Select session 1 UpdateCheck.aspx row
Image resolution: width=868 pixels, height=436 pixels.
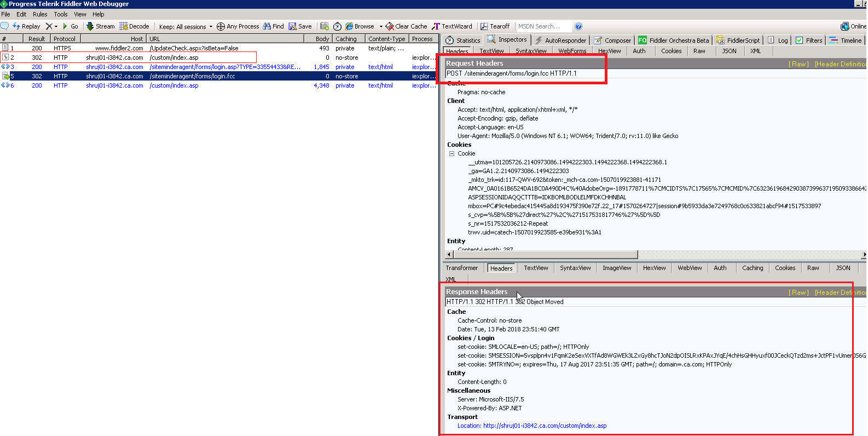tap(219, 48)
